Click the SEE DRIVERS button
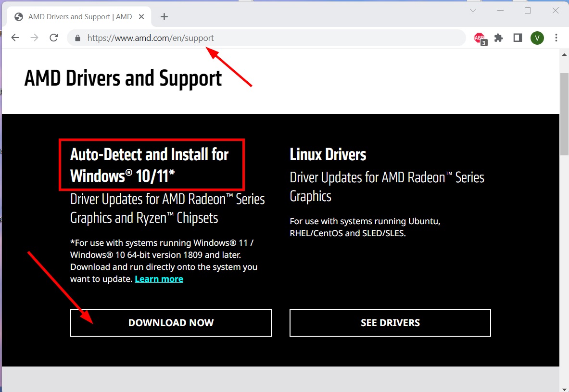The width and height of the screenshot is (569, 392). [390, 323]
